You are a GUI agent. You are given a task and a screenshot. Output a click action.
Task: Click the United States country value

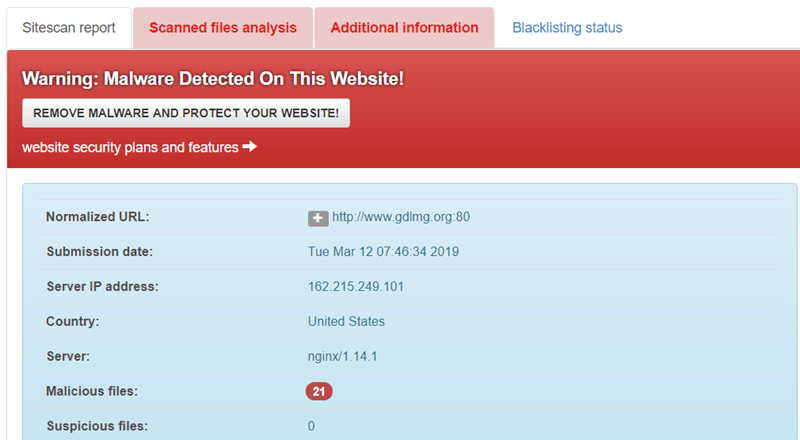(x=346, y=322)
